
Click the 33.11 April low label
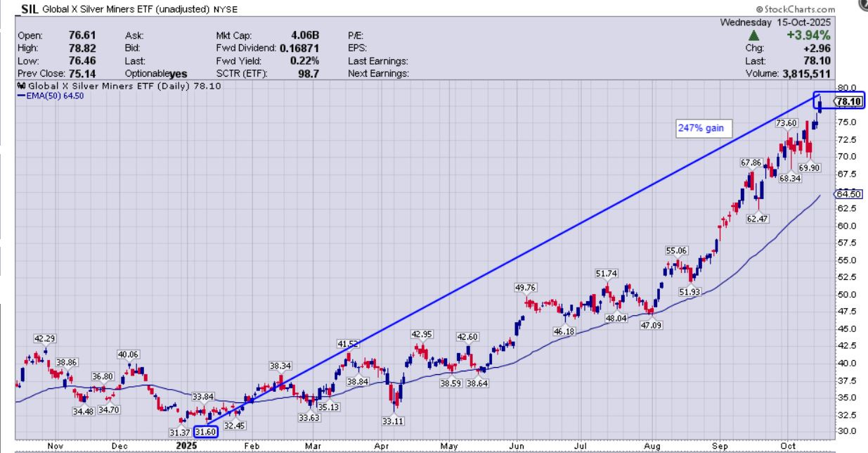tap(395, 421)
